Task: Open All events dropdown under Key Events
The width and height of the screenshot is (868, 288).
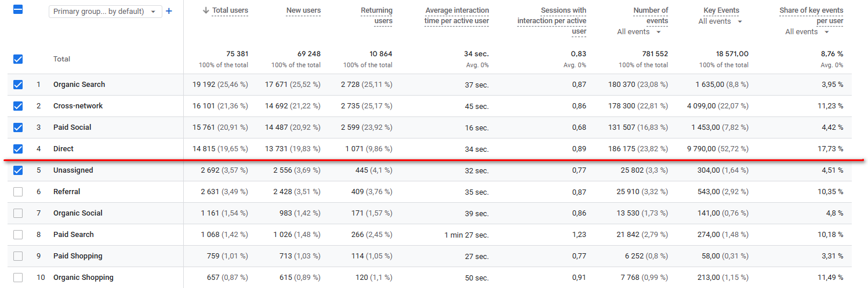Action: tap(720, 21)
